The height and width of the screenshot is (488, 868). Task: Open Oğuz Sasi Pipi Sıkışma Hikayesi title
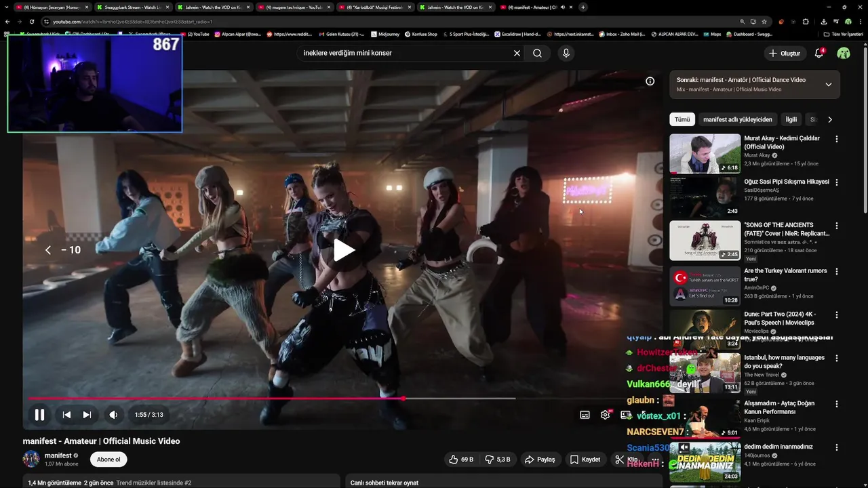click(x=787, y=182)
